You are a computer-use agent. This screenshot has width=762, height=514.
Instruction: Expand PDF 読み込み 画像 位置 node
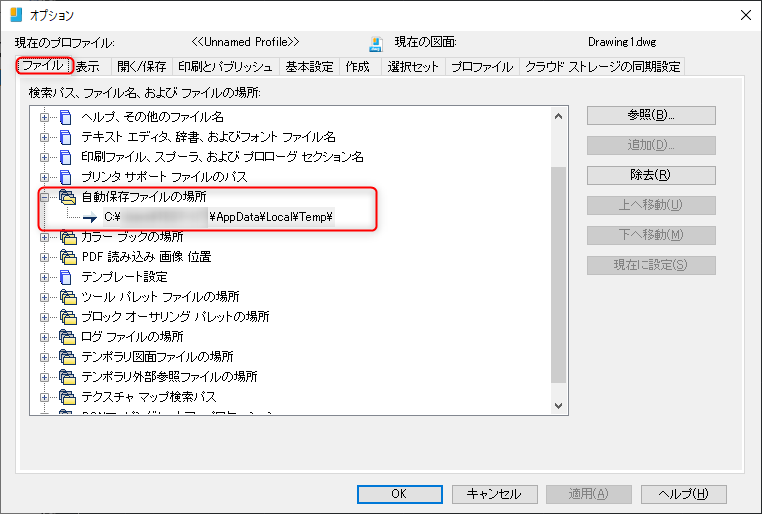coord(44,257)
